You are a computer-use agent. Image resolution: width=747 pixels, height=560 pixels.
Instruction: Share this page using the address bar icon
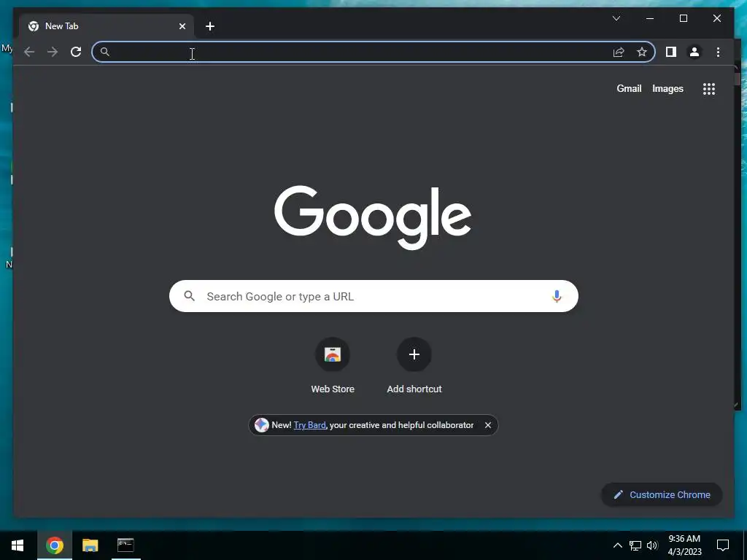point(619,52)
